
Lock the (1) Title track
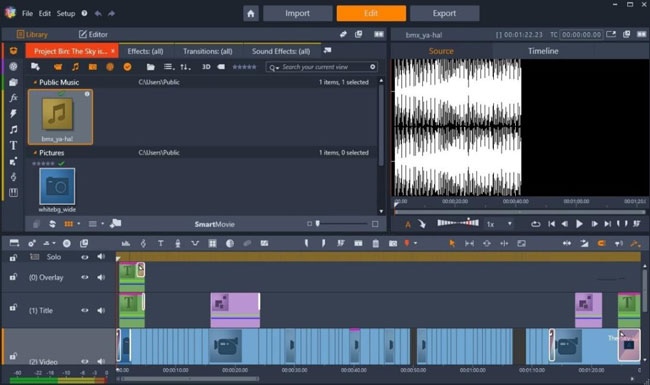(13, 308)
